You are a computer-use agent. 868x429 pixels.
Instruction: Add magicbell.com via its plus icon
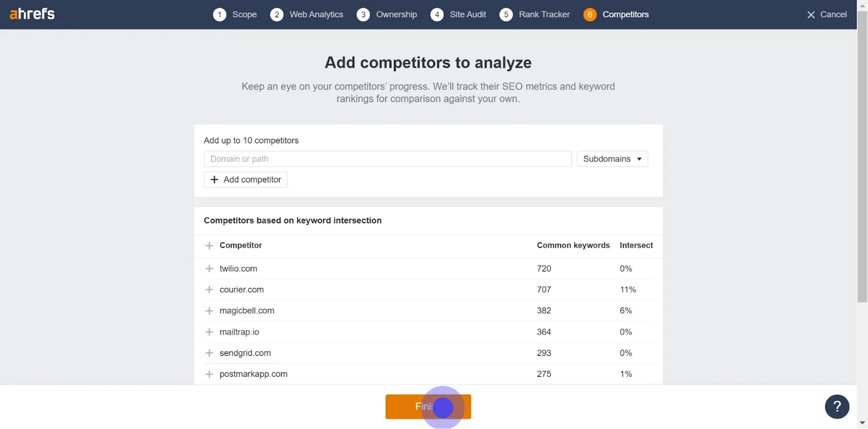pyautogui.click(x=209, y=311)
